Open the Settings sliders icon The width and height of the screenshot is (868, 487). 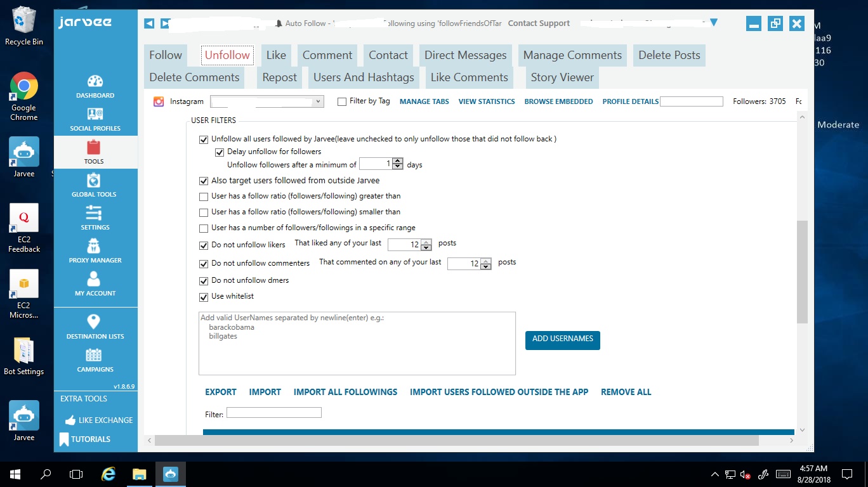pos(94,214)
